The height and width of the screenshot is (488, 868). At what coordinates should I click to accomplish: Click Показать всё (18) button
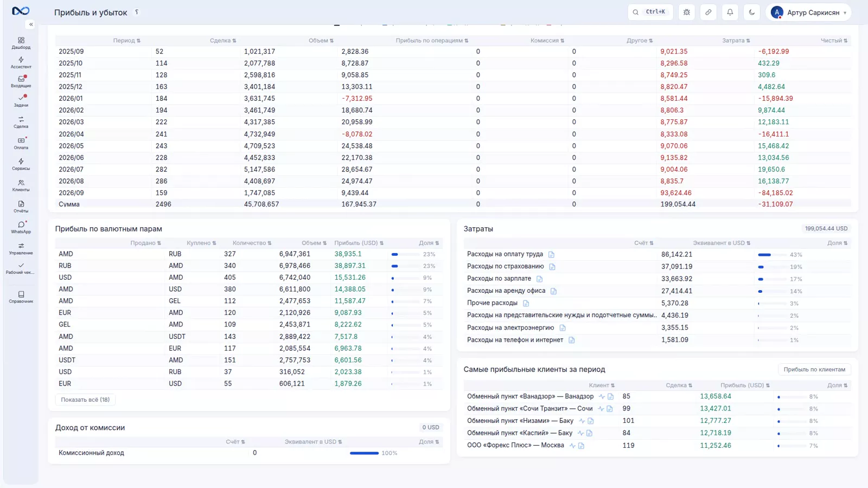click(85, 400)
